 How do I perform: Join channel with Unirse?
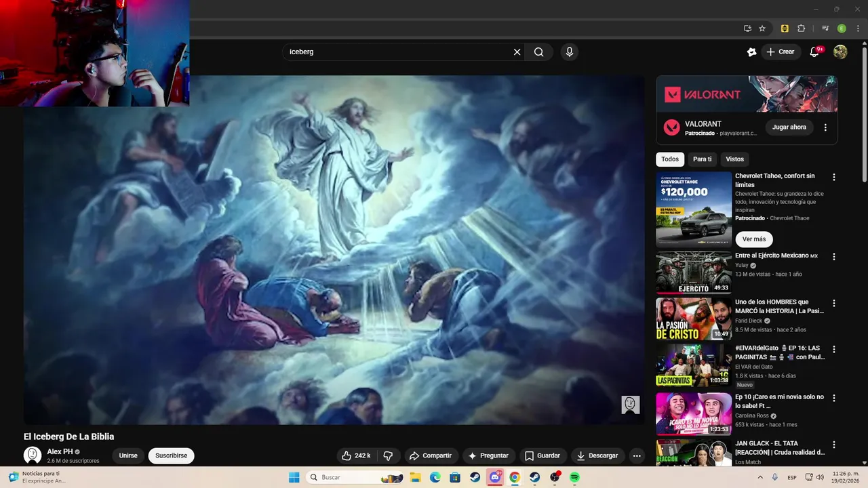click(x=128, y=455)
